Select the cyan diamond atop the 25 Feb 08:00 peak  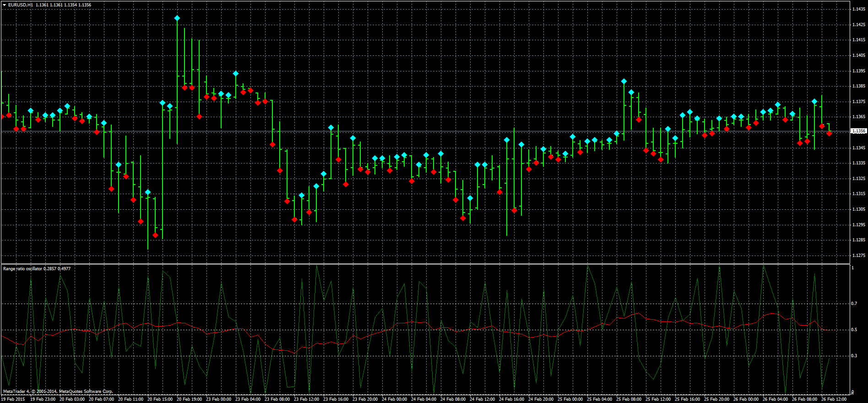click(624, 82)
